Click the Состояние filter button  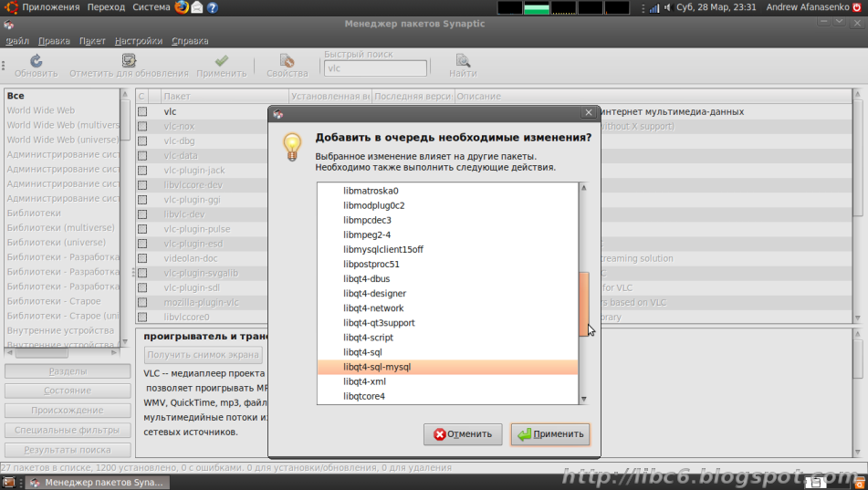coord(68,391)
